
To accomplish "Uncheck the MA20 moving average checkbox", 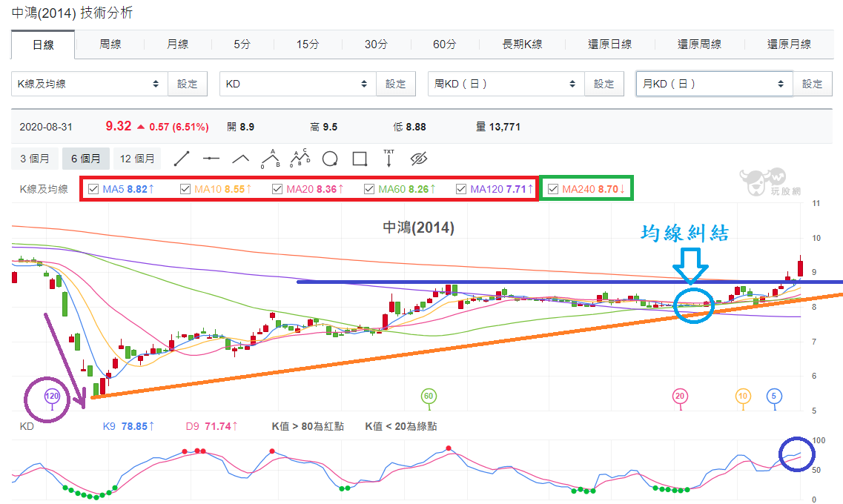I will coord(277,189).
